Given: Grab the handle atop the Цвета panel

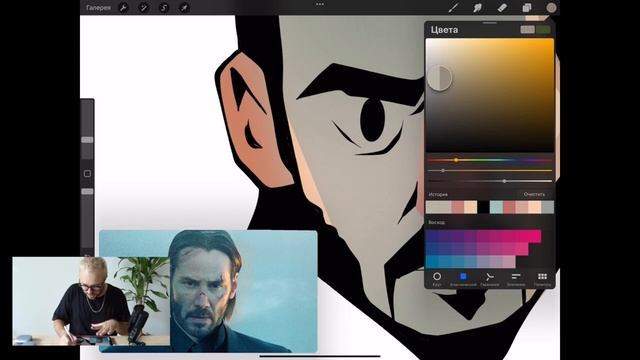Looking at the screenshot, I should tap(490, 23).
